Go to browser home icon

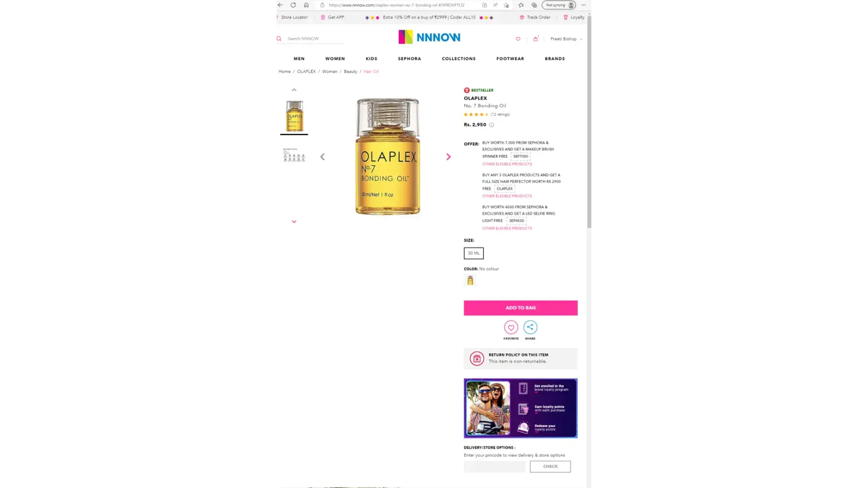[306, 5]
